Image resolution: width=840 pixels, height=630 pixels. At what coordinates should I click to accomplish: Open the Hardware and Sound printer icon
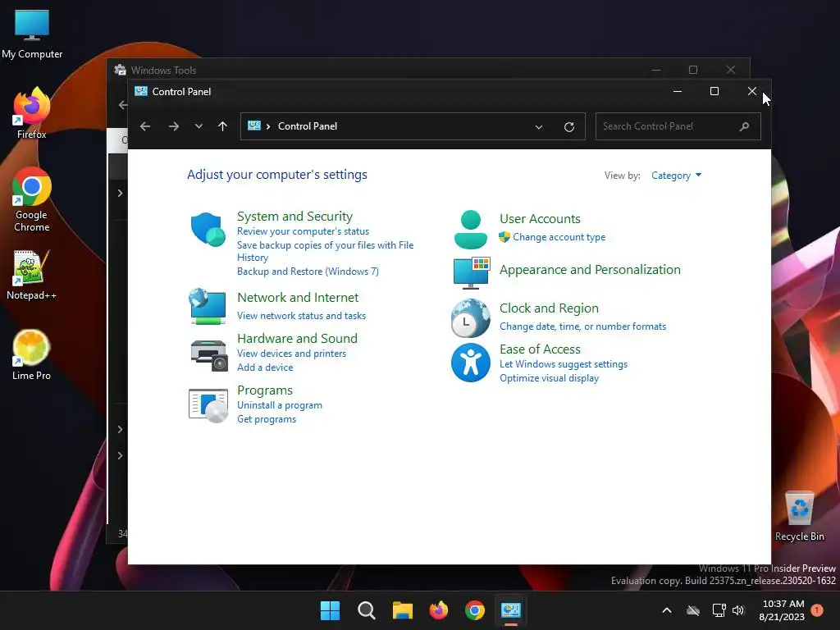[209, 356]
